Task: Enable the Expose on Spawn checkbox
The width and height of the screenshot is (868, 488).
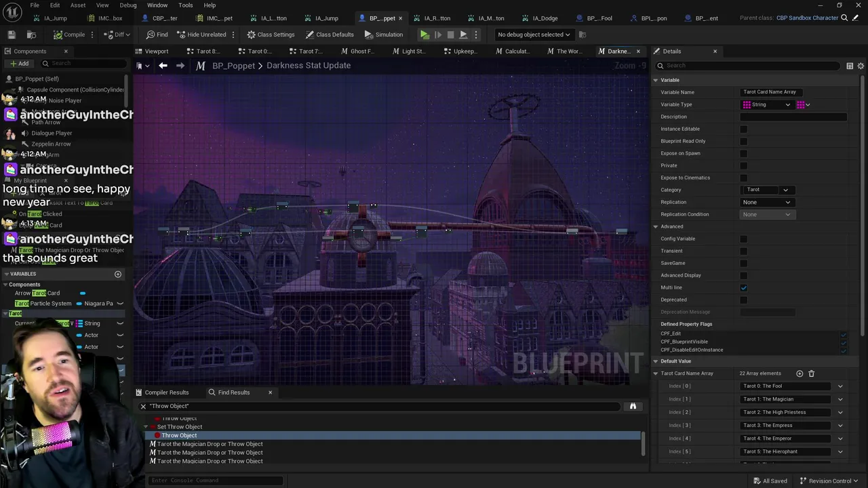Action: (744, 153)
